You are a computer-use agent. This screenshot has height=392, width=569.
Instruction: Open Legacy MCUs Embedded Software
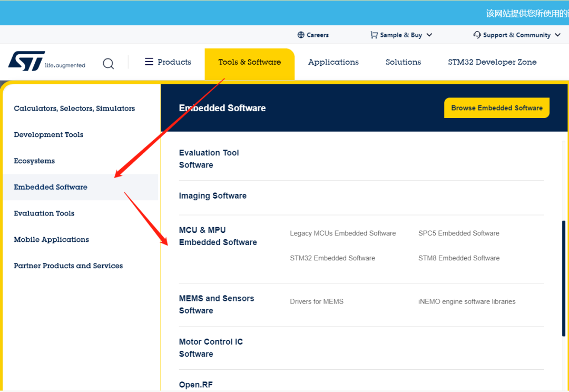point(343,233)
